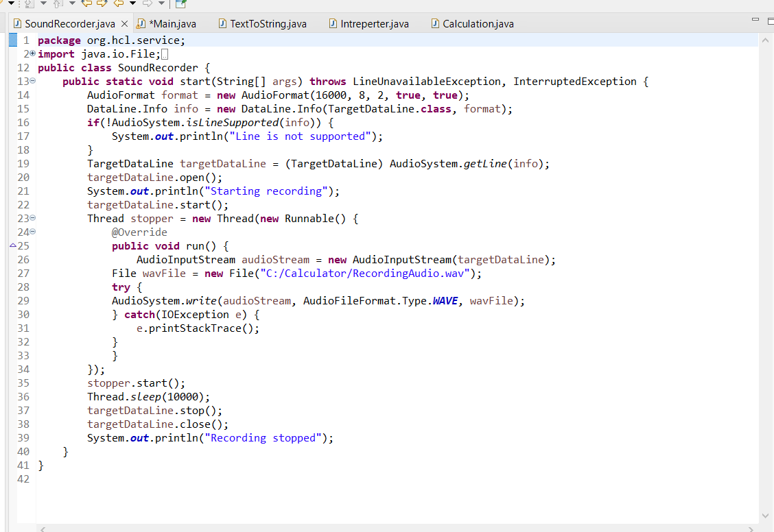Click the Pin Editor toolbar icon
774x532 pixels.
coord(180,4)
